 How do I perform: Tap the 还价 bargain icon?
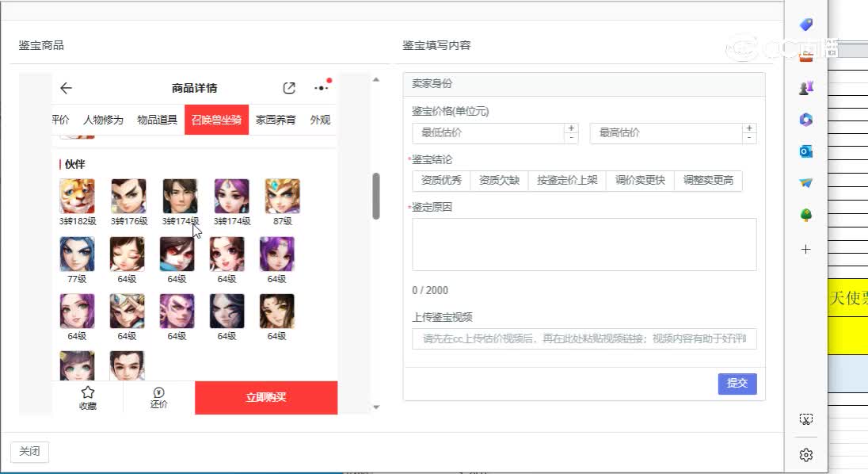(159, 392)
